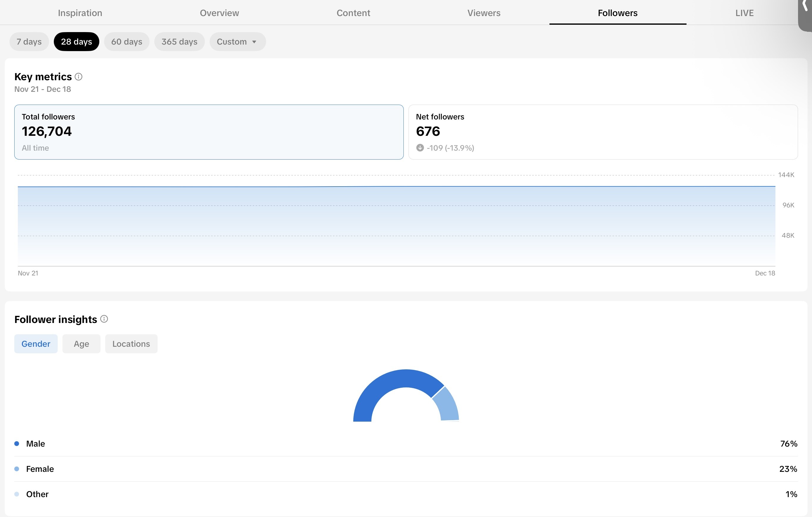Screen dimensions: 812x517
Task: Click the Other legend dot
Action: point(17,494)
